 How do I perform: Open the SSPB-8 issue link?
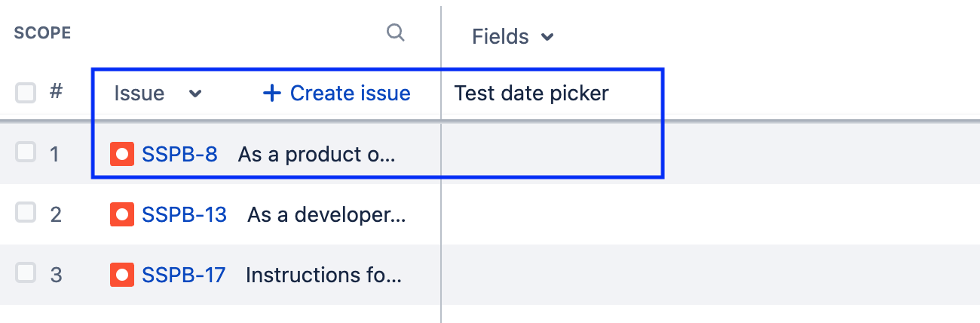pos(179,154)
